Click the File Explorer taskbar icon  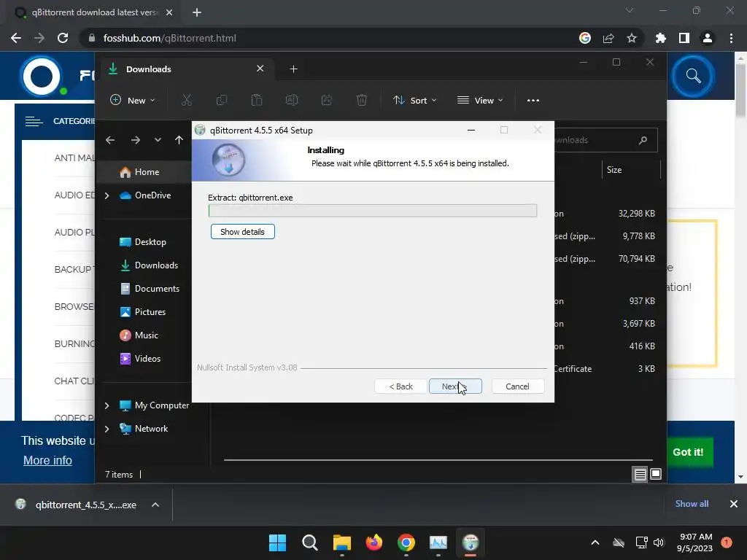(341, 542)
